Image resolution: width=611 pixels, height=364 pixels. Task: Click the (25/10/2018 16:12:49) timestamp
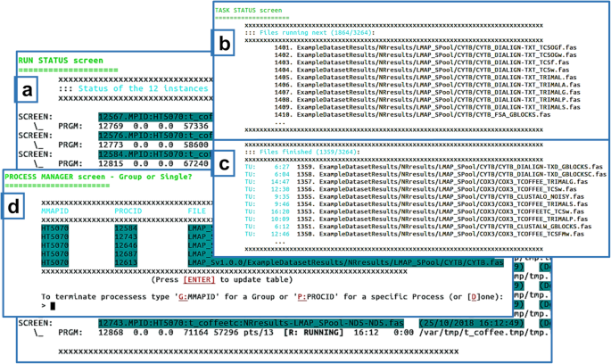coord(472,323)
